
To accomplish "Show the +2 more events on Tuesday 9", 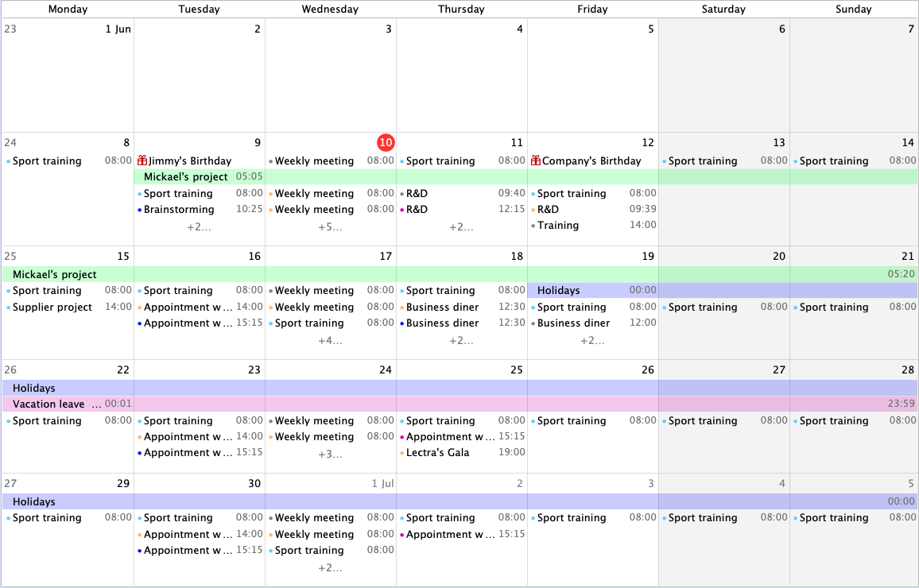I will [199, 226].
